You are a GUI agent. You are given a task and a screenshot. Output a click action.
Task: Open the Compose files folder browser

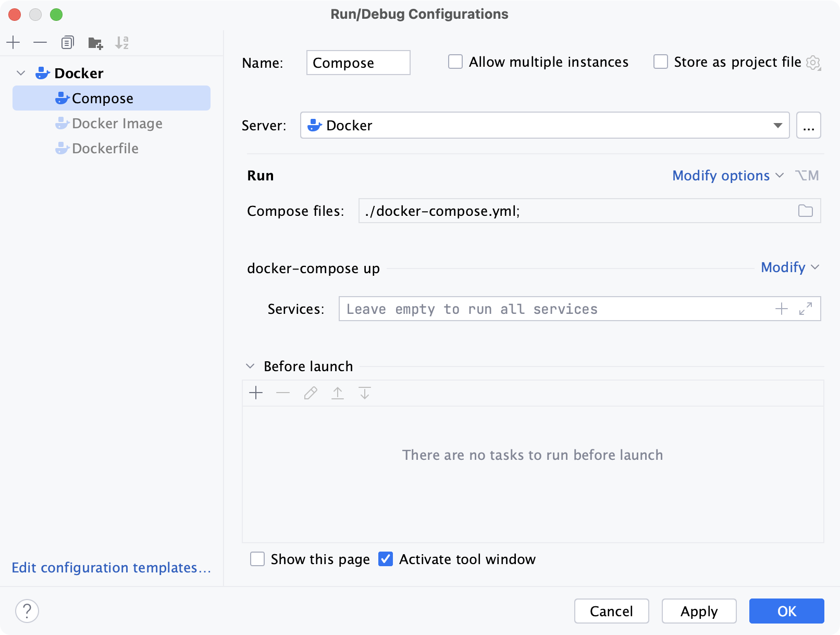(x=805, y=211)
